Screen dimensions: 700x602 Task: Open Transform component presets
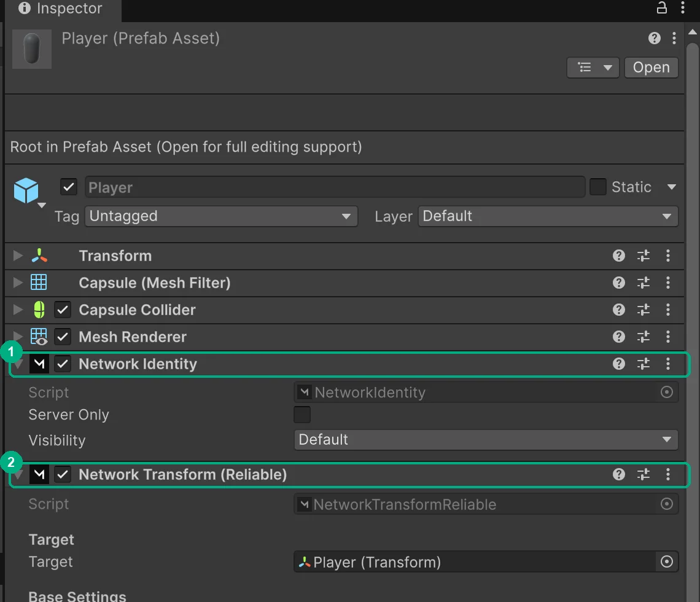point(644,256)
